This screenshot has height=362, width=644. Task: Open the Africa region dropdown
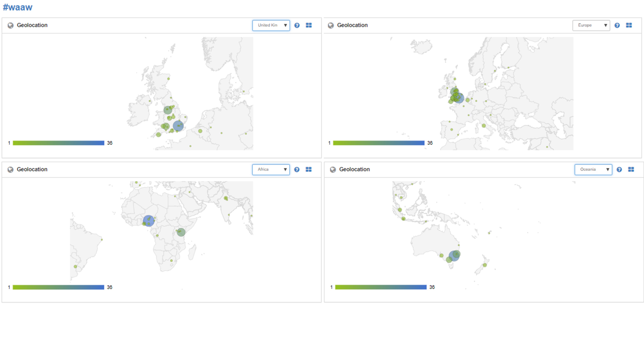[271, 170]
